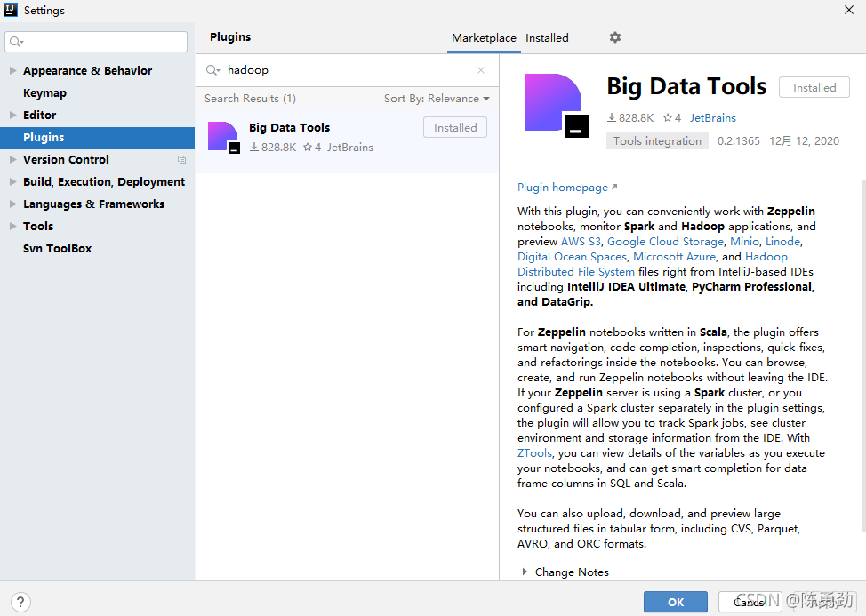Open the Linode link
Viewport: 866px width, 616px height.
[782, 241]
